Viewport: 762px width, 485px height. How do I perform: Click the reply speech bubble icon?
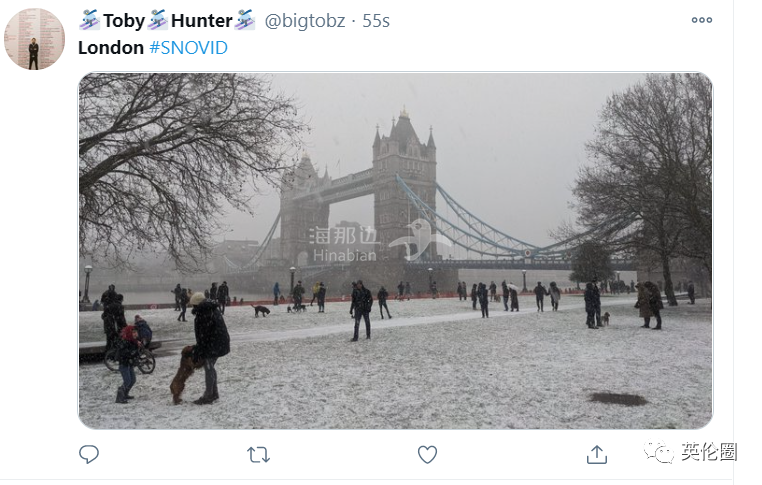(x=89, y=454)
